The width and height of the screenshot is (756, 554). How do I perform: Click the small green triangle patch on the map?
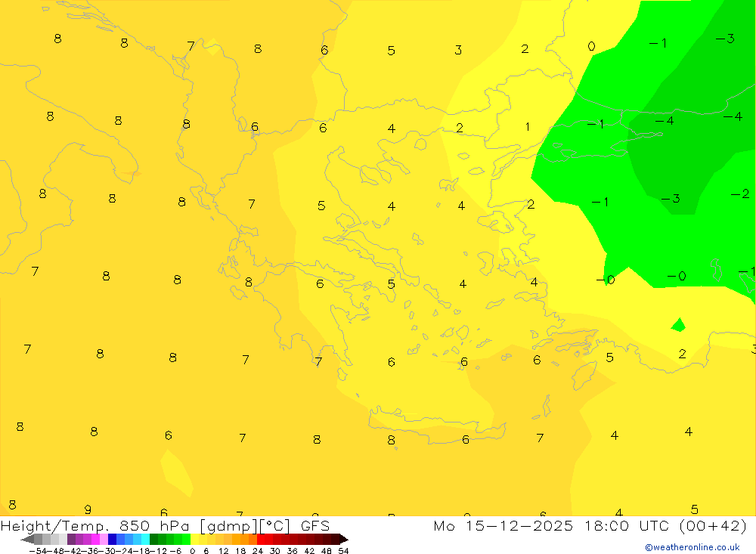pyautogui.click(x=678, y=325)
